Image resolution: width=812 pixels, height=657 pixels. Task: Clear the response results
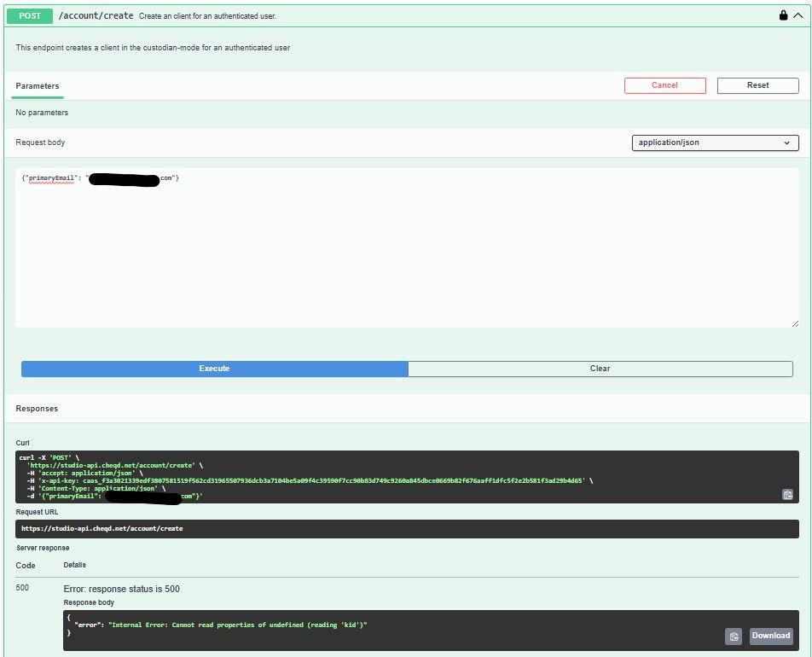pyautogui.click(x=600, y=369)
